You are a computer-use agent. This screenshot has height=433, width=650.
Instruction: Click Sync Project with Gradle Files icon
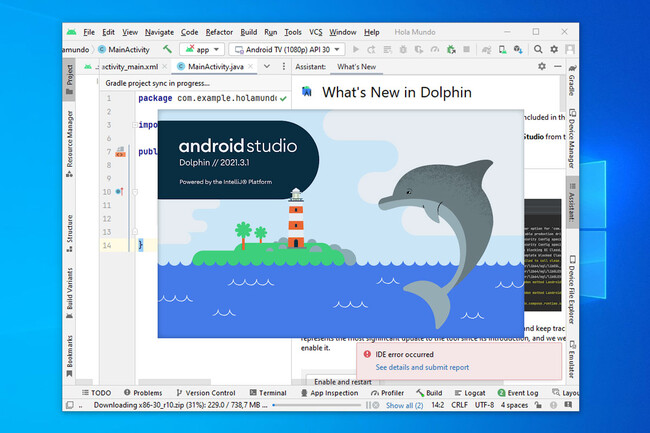click(486, 49)
